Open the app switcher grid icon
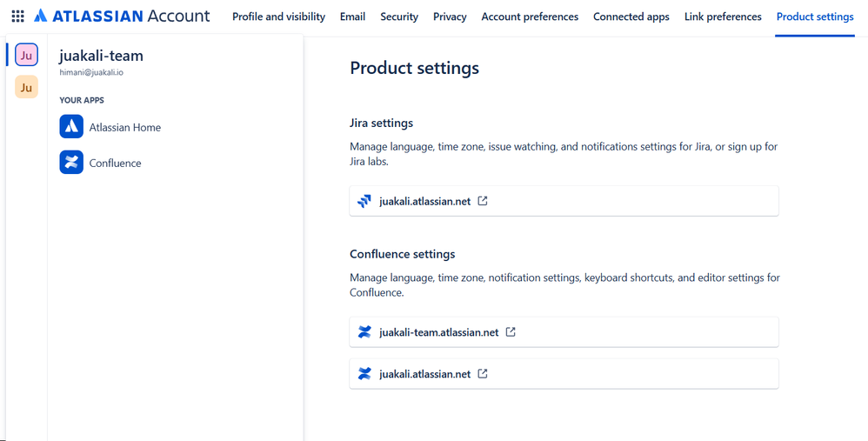Viewport: 868px width, 441px height. point(17,16)
